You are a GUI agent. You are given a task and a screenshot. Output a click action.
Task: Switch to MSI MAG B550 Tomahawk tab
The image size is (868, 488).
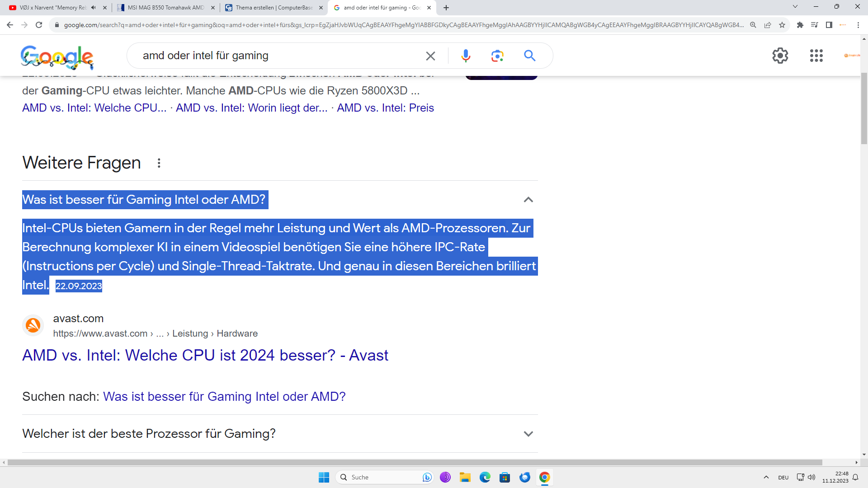(160, 8)
